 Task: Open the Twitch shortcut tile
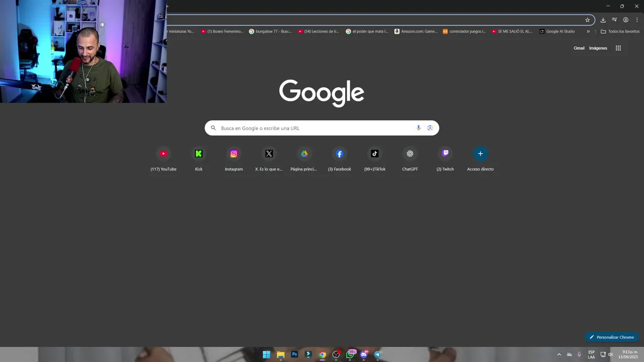445,160
